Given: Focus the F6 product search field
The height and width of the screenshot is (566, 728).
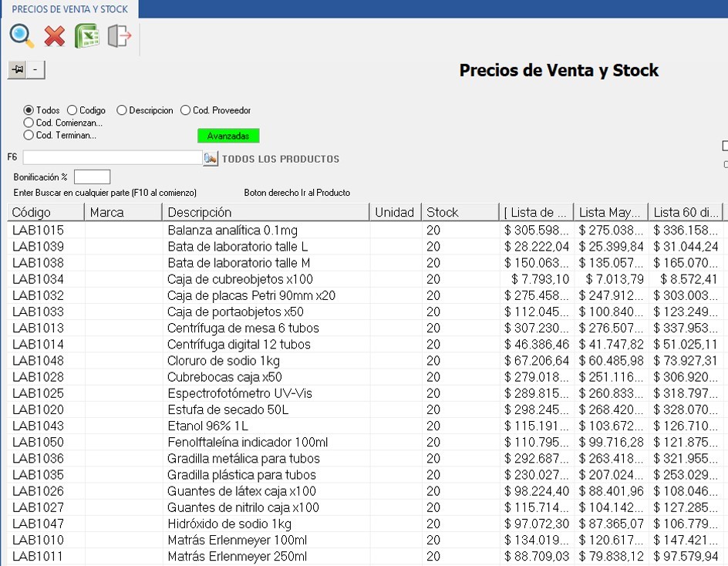Looking at the screenshot, I should (112, 158).
